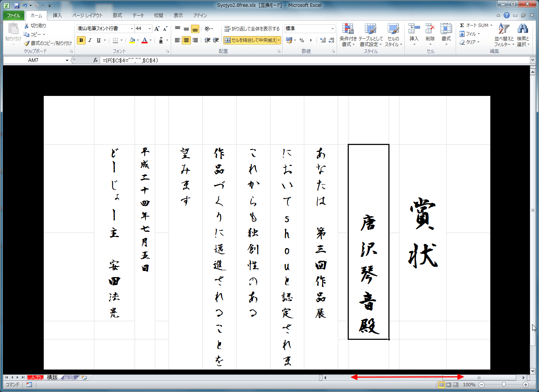The width and height of the screenshot is (539, 392).
Task: Click the AutoSum button
Action: coord(475,25)
